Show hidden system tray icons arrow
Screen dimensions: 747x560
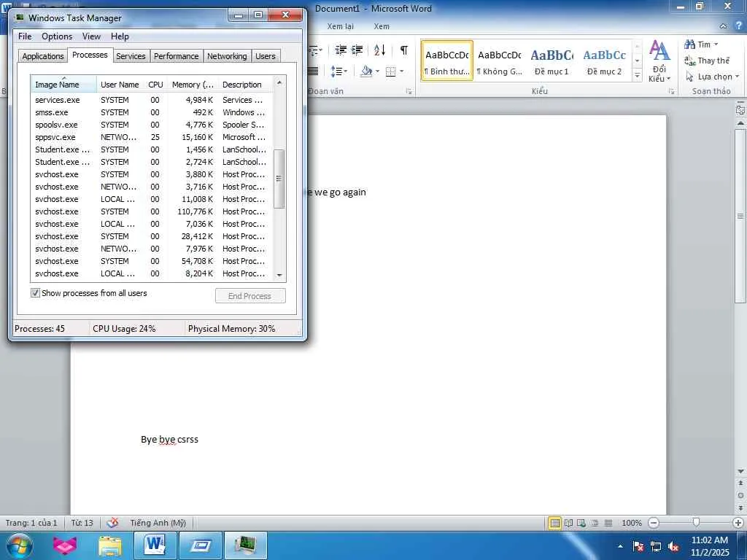click(x=620, y=546)
